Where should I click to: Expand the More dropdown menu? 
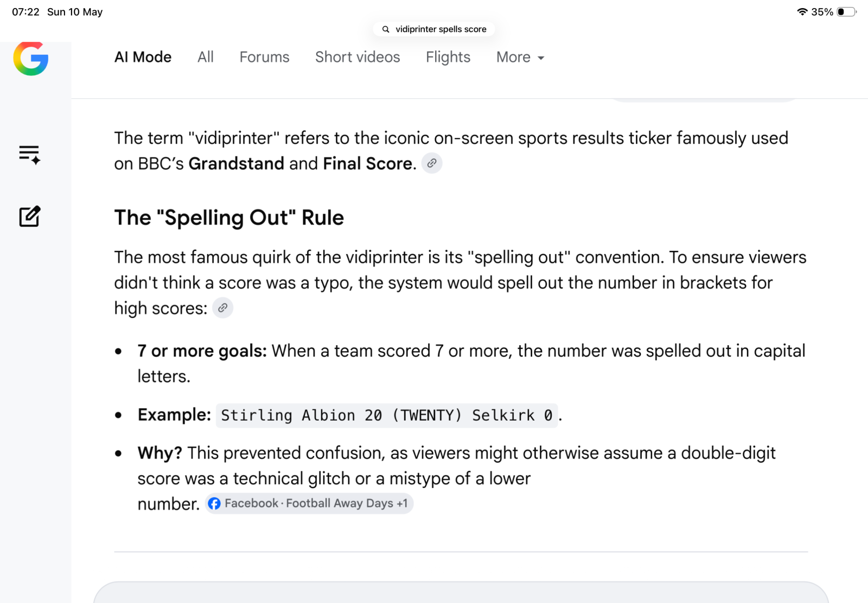point(520,57)
